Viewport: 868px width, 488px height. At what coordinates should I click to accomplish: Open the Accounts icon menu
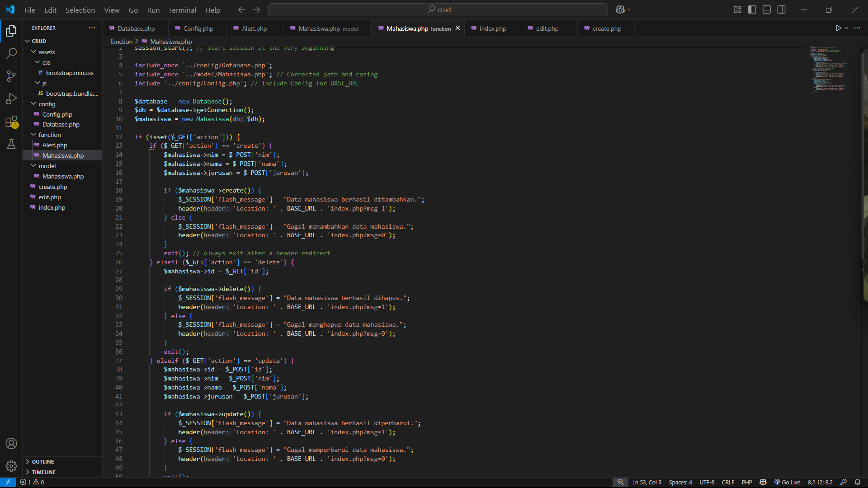click(x=11, y=443)
